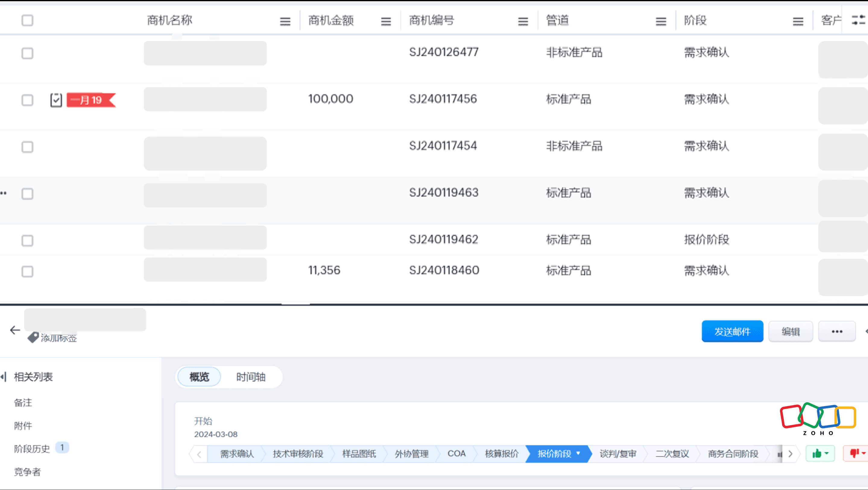The height and width of the screenshot is (490, 868).
Task: Check the SJ240117454 row checkbox
Action: (x=27, y=147)
